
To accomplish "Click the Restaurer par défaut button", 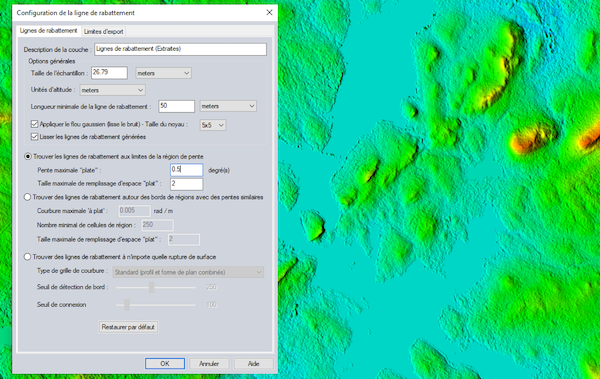I will click(x=128, y=327).
